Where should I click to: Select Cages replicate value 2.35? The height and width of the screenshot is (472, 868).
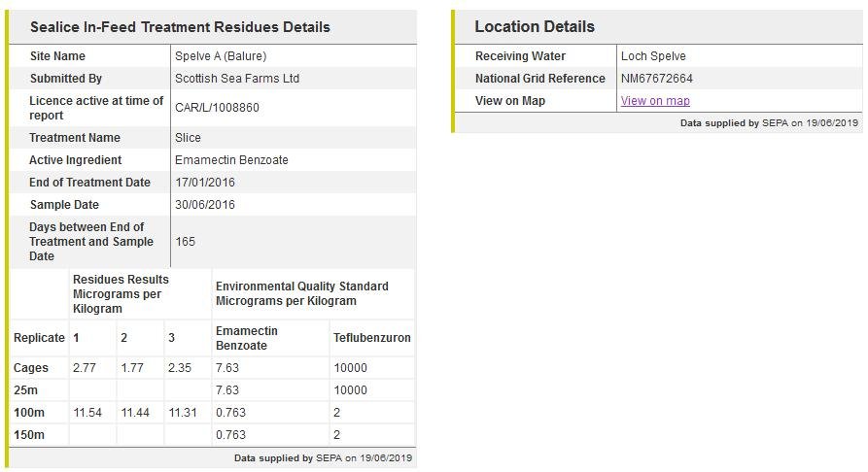(180, 368)
